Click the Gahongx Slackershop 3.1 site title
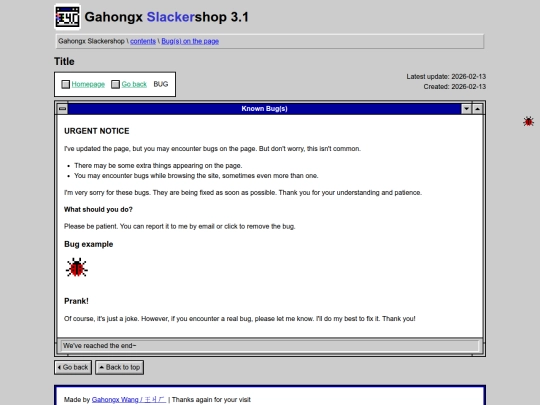 point(166,17)
